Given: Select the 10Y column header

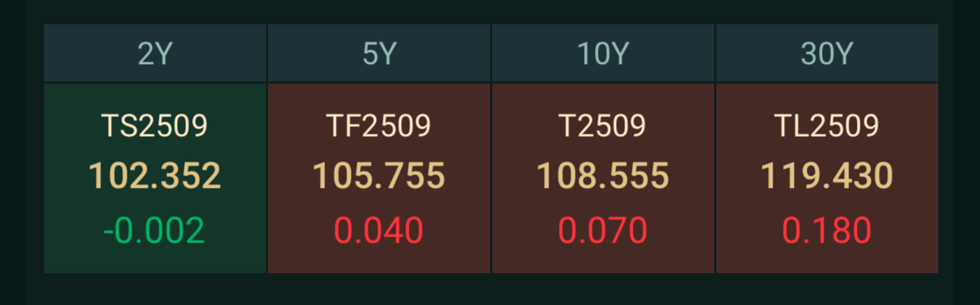Looking at the screenshot, I should point(603,53).
